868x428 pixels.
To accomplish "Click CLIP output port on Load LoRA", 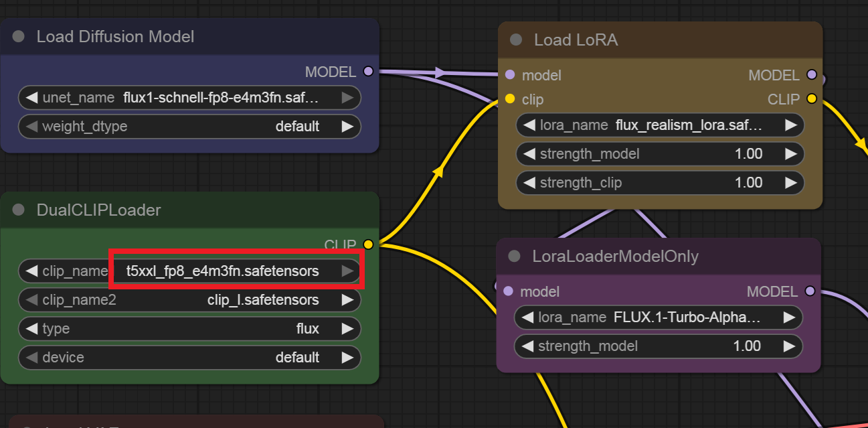I will tap(812, 99).
